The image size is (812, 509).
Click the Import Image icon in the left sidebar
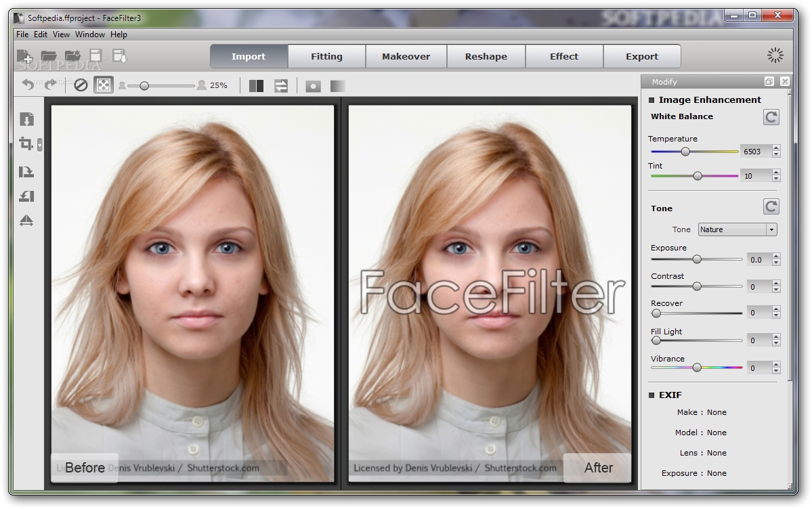(x=26, y=120)
